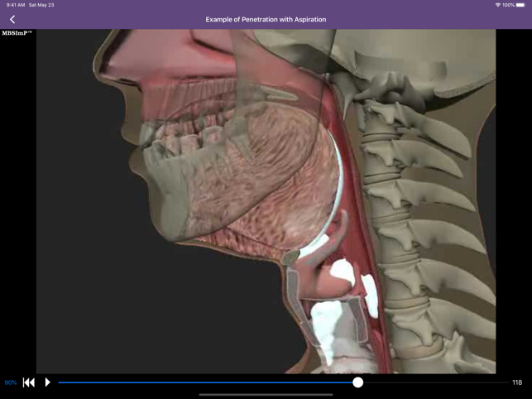Screen dimensions: 532x399
Task: Tap the 90% playback speed label
Action: [10, 382]
